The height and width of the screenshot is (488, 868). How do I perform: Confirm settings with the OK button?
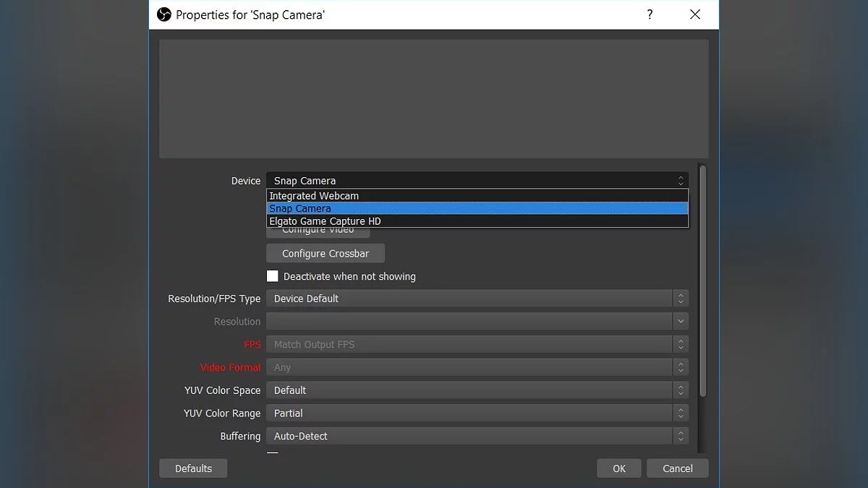click(619, 468)
